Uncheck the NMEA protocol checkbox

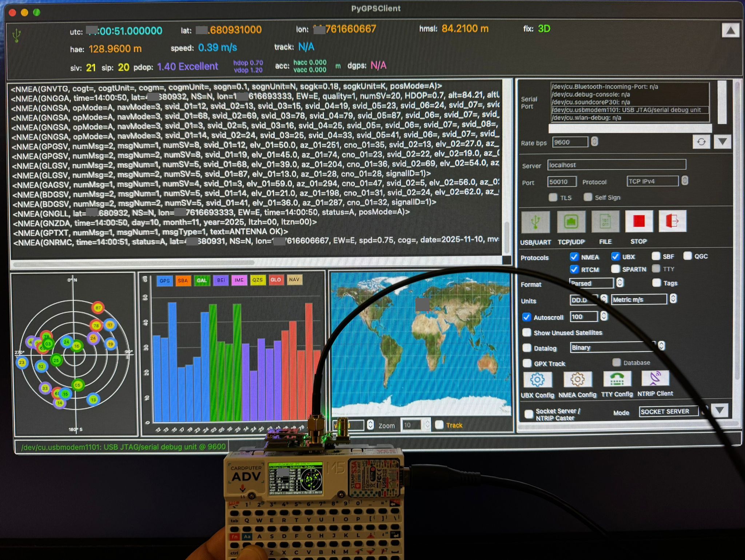pyautogui.click(x=574, y=257)
